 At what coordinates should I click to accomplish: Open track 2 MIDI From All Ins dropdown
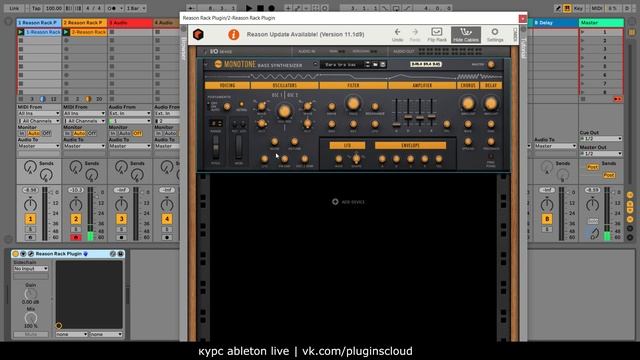point(84,113)
